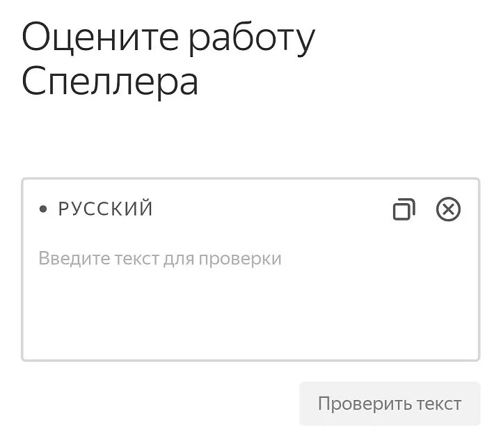
Task: Click the copy text icon
Action: point(404,209)
